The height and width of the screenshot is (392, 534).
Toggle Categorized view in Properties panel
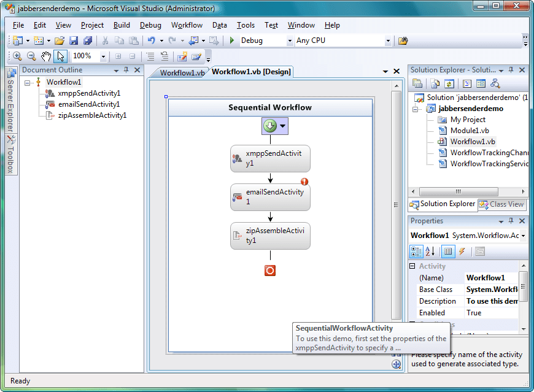[416, 252]
